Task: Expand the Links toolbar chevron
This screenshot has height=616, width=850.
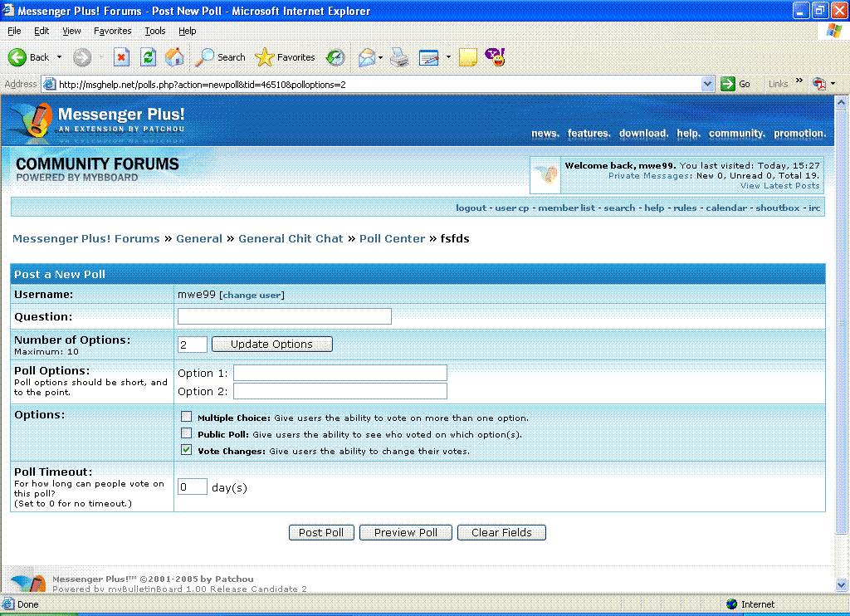Action: 799,81
